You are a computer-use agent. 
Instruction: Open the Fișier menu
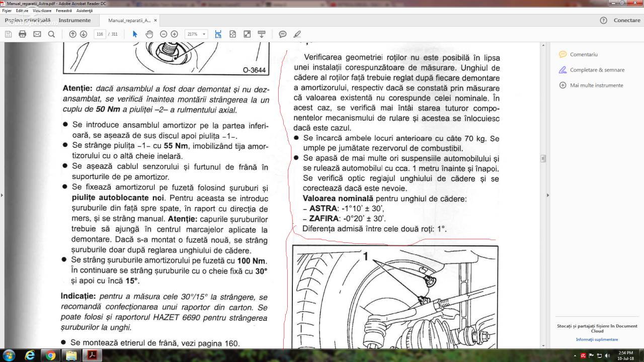7,11
